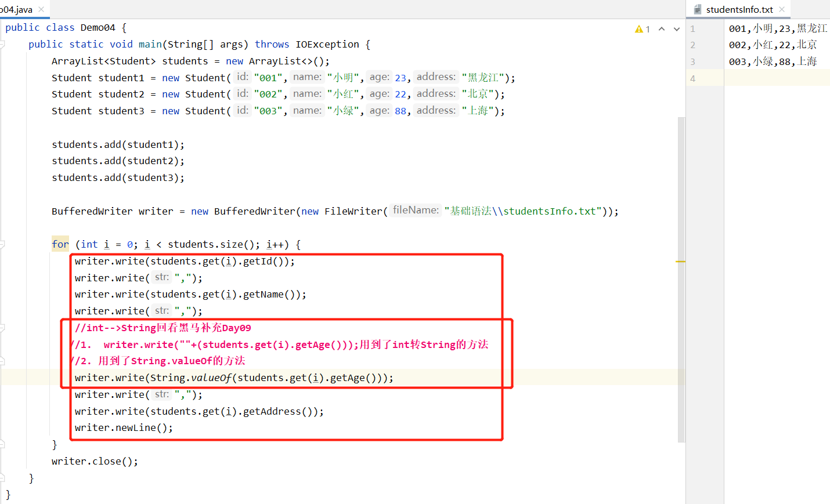Viewport: 830px width, 504px height.
Task: Click the text "002,小红,22,北京" line
Action: click(x=773, y=45)
